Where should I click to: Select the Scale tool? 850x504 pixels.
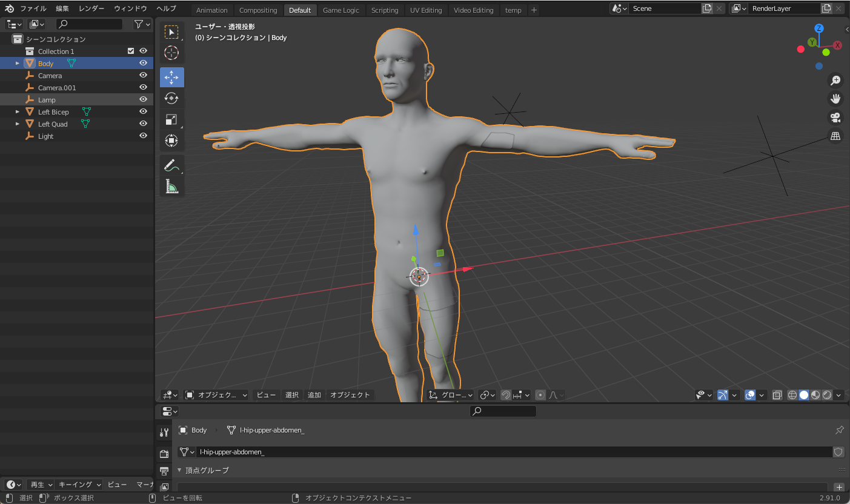[171, 120]
